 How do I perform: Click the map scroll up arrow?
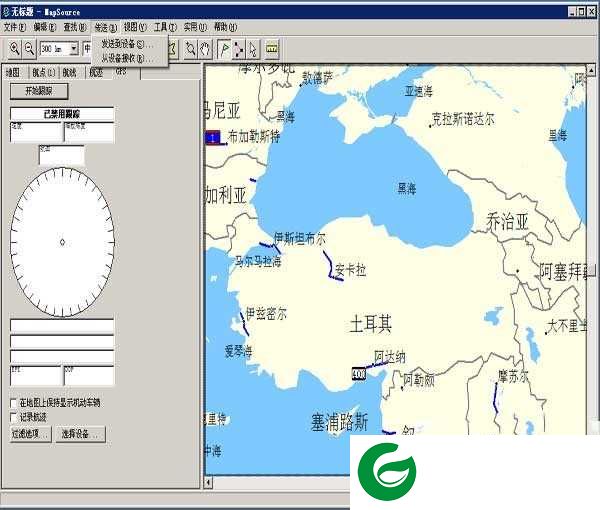tap(591, 70)
